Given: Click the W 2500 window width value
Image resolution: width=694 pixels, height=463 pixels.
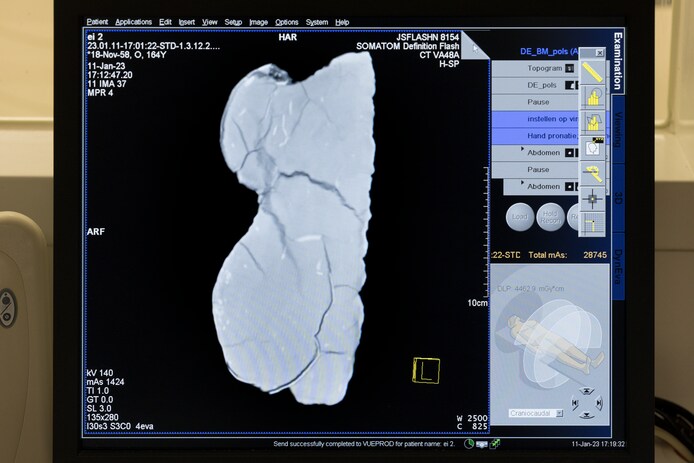Looking at the screenshot, I should (x=472, y=418).
